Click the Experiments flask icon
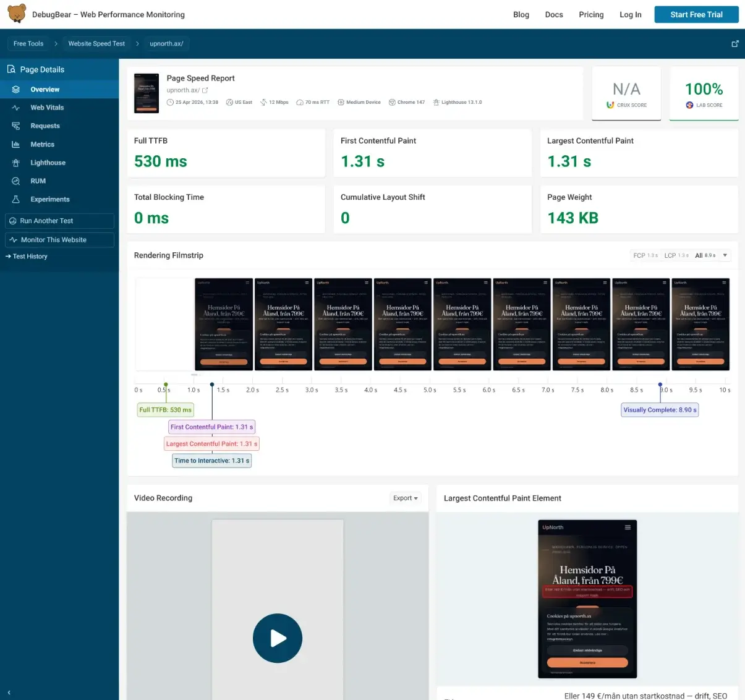Image resolution: width=745 pixels, height=700 pixels. 16,199
